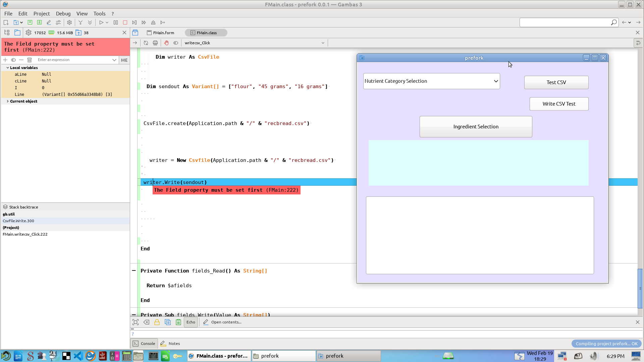Click trash icon in expression watch bar
The height and width of the screenshot is (362, 644).
[30, 60]
